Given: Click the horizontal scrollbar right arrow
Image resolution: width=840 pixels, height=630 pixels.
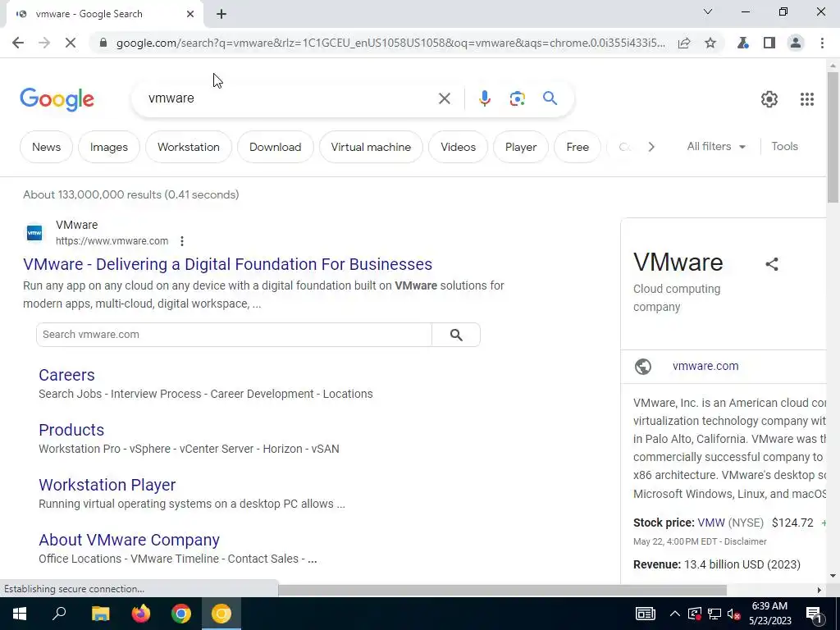Looking at the screenshot, I should click(819, 590).
